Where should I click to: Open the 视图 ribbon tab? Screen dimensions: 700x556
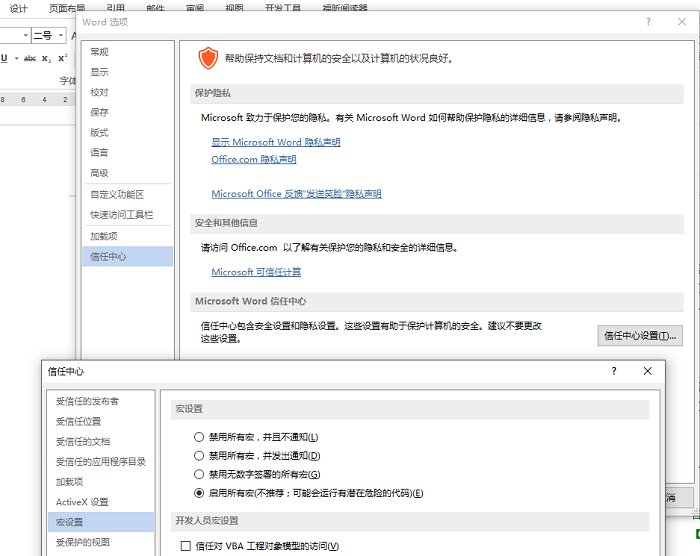click(234, 8)
